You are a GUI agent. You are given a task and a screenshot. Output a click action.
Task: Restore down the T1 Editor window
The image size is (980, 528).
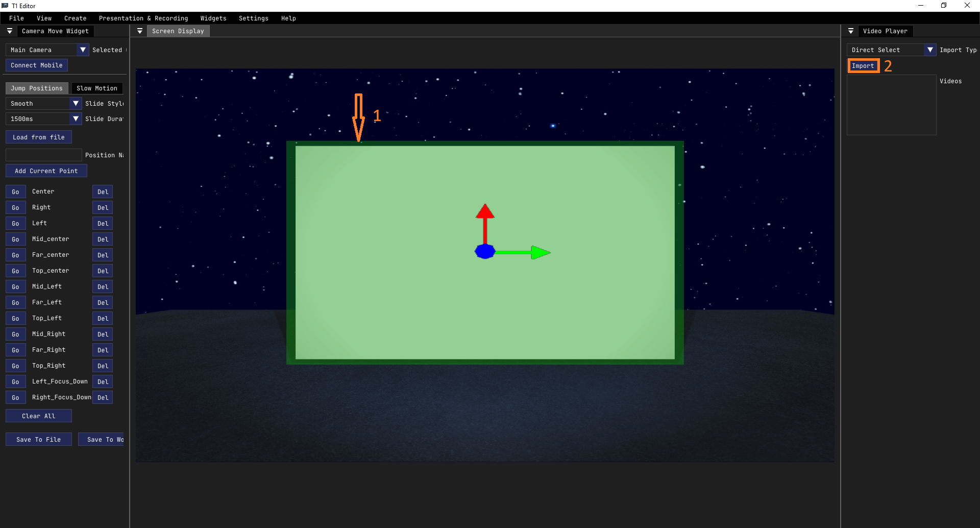coord(944,6)
